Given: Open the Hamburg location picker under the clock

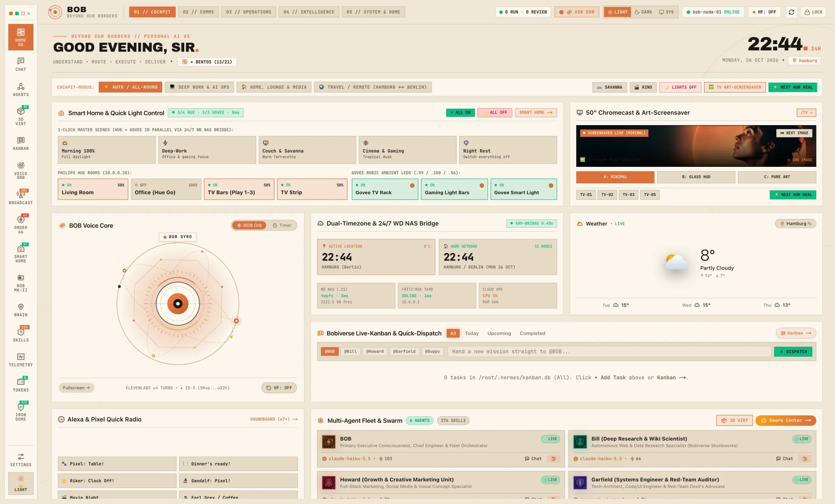Looking at the screenshot, I should pos(804,60).
